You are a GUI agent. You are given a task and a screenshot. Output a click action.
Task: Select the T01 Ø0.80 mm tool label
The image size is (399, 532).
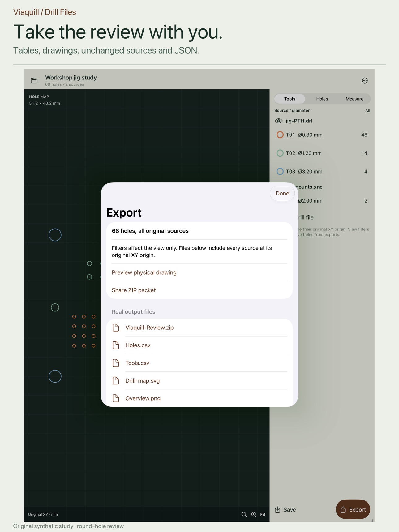click(x=304, y=135)
